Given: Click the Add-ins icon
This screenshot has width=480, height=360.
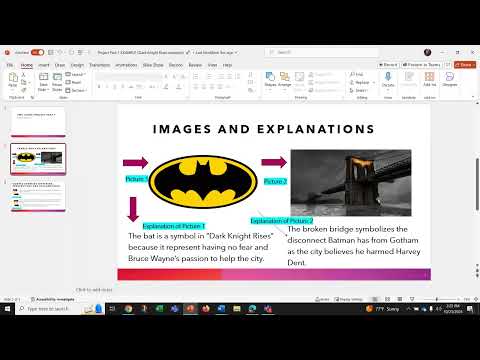Looking at the screenshot, I should pyautogui.click(x=429, y=77).
